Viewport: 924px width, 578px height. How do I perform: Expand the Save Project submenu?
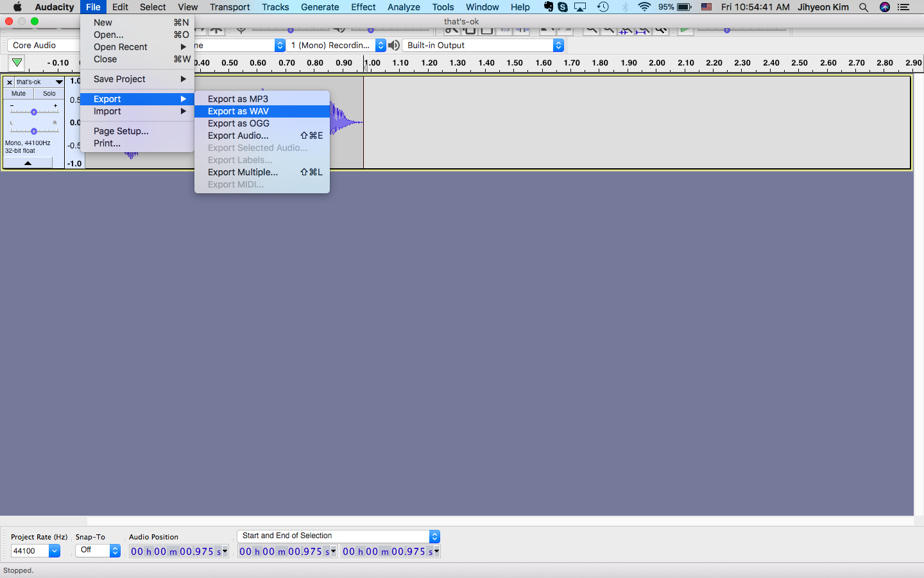(x=137, y=79)
